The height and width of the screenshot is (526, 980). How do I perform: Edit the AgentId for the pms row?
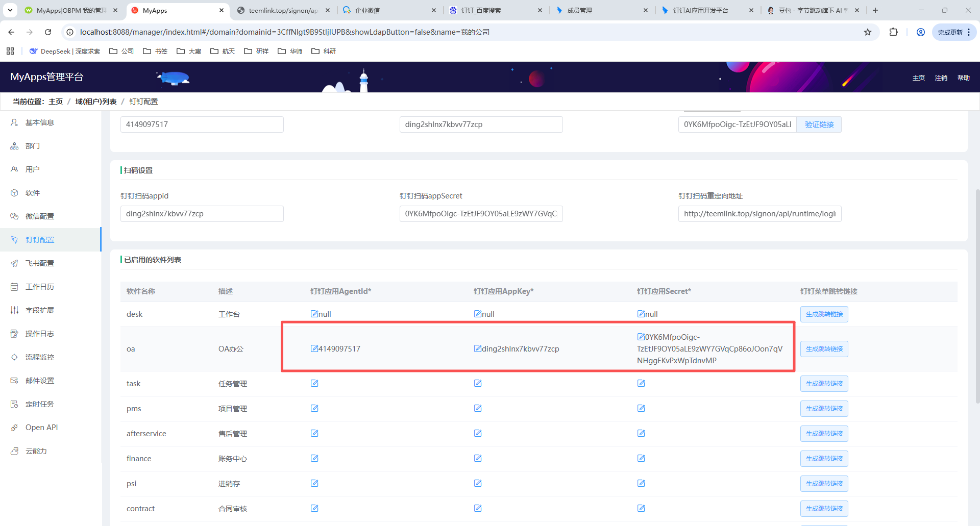(314, 408)
